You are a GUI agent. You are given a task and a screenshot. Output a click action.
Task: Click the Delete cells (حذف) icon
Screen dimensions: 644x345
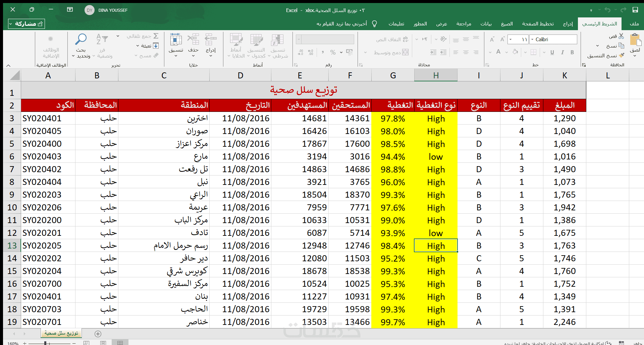pyautogui.click(x=193, y=40)
